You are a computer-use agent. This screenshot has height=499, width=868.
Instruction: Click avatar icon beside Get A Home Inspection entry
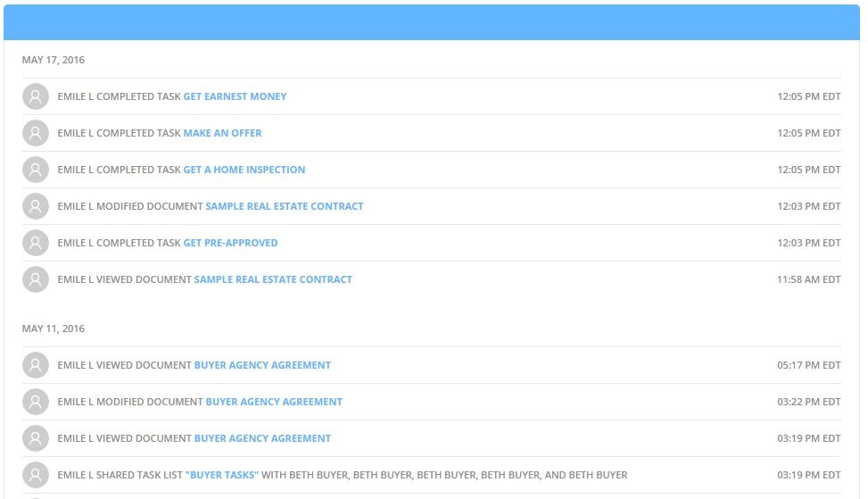(x=36, y=170)
